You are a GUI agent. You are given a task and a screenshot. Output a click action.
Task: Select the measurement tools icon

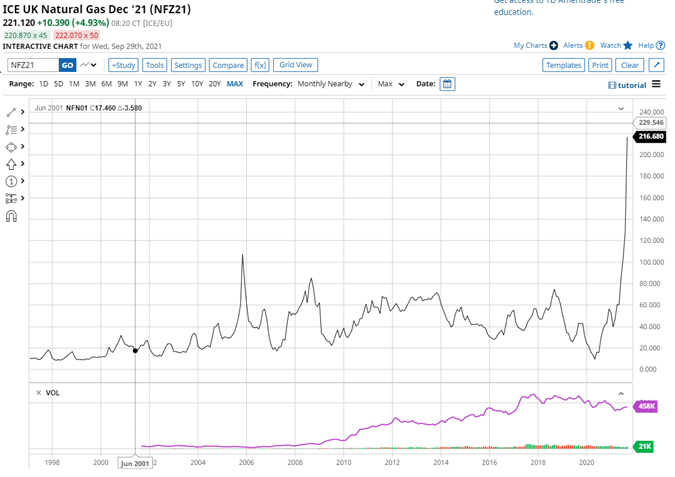pyautogui.click(x=11, y=198)
